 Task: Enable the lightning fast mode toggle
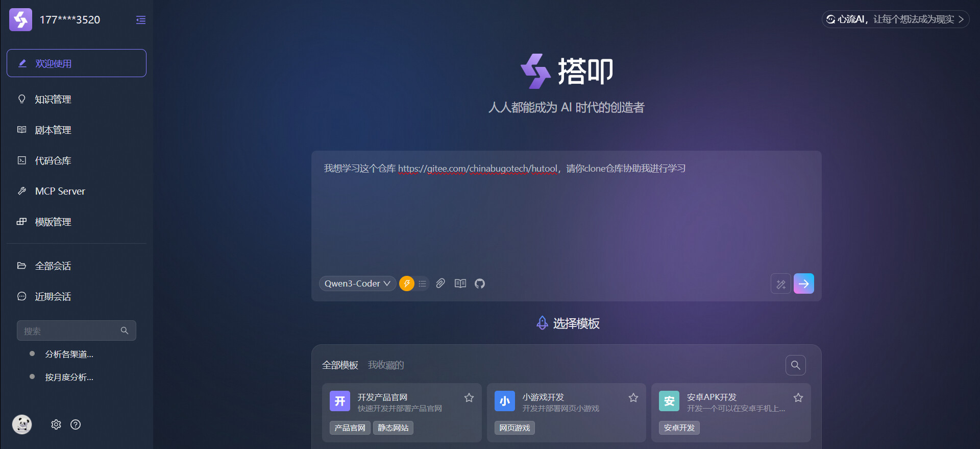[407, 283]
